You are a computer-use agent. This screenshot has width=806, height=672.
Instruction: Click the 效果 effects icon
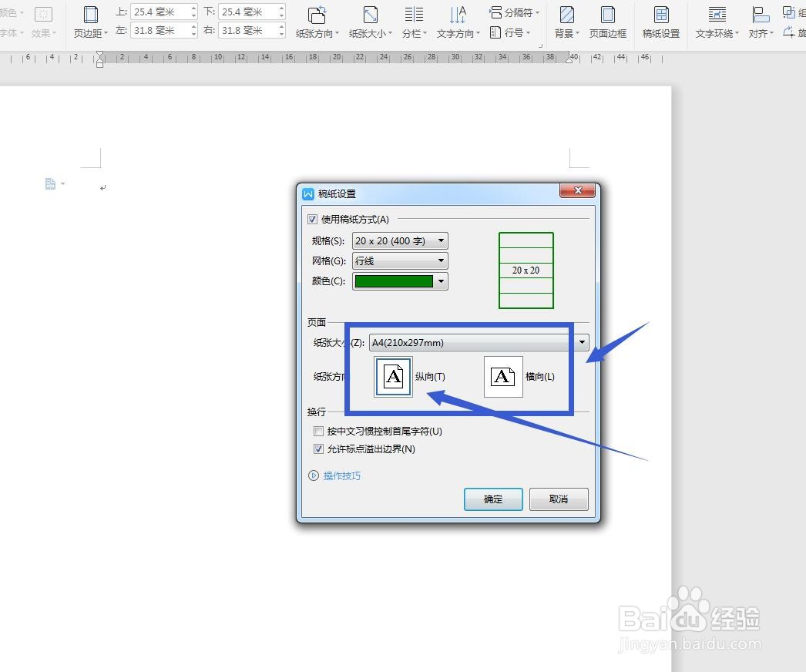point(43,14)
